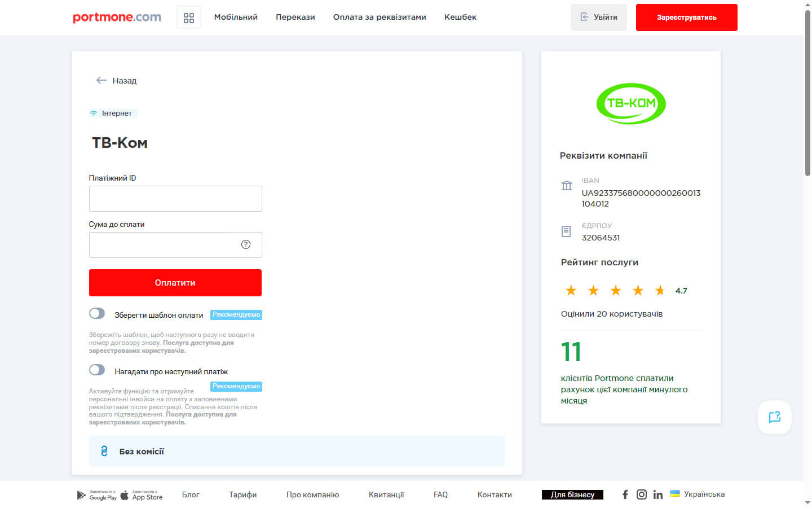Viewport: 812px width, 508px height.
Task: Click the Інтернет category tag
Action: coord(113,113)
